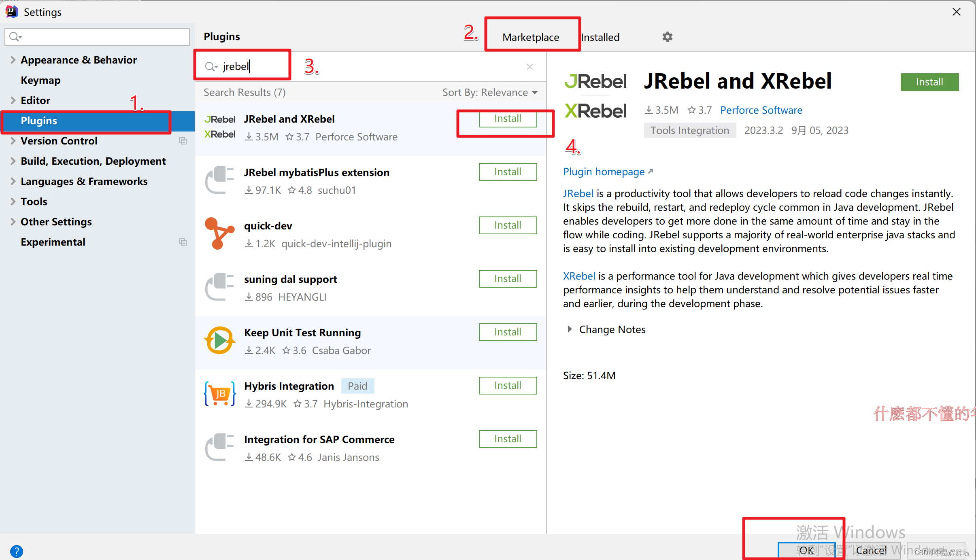Image resolution: width=976 pixels, height=560 pixels.
Task: Click the search magnifier in plugin search
Action: pos(211,67)
